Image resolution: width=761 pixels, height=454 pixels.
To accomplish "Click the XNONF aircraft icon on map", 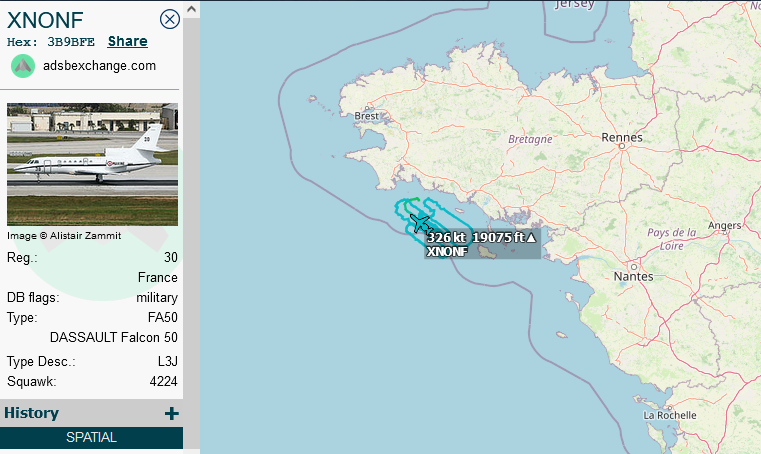I will pos(421,224).
